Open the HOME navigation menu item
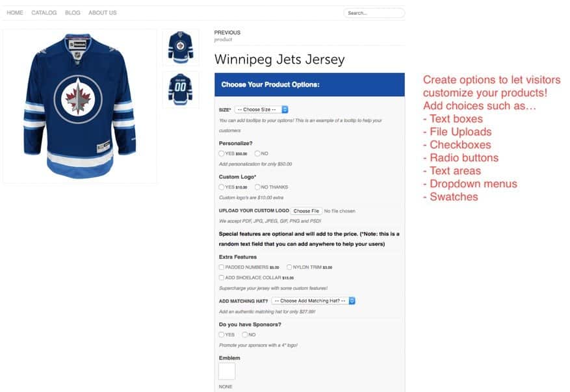 (15, 13)
